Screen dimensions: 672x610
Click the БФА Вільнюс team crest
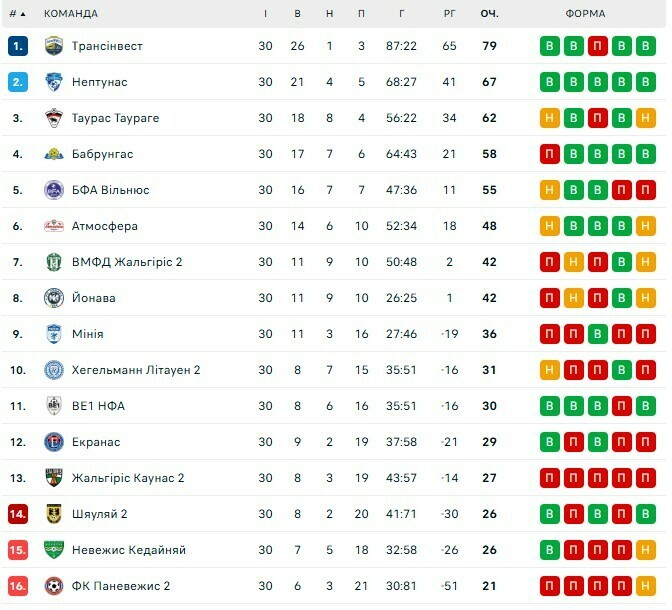(x=54, y=190)
